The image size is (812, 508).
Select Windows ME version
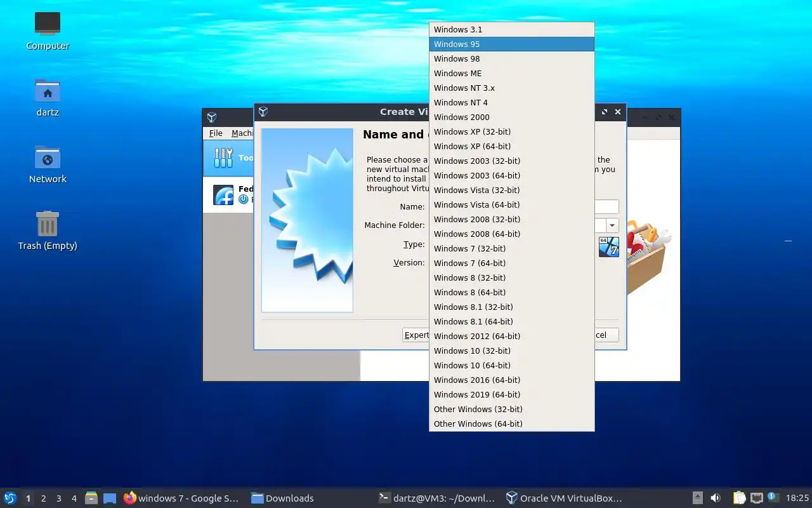[x=511, y=73]
